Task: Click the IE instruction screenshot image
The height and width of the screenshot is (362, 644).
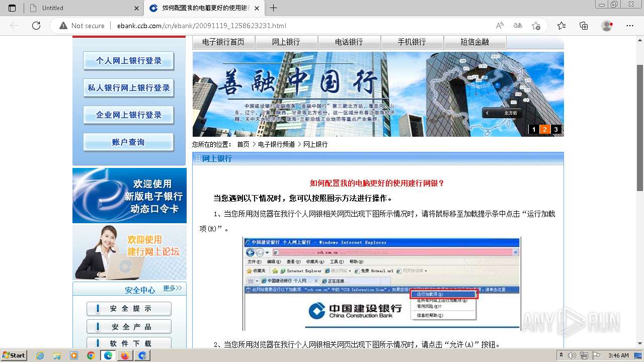Action: pyautogui.click(x=381, y=284)
